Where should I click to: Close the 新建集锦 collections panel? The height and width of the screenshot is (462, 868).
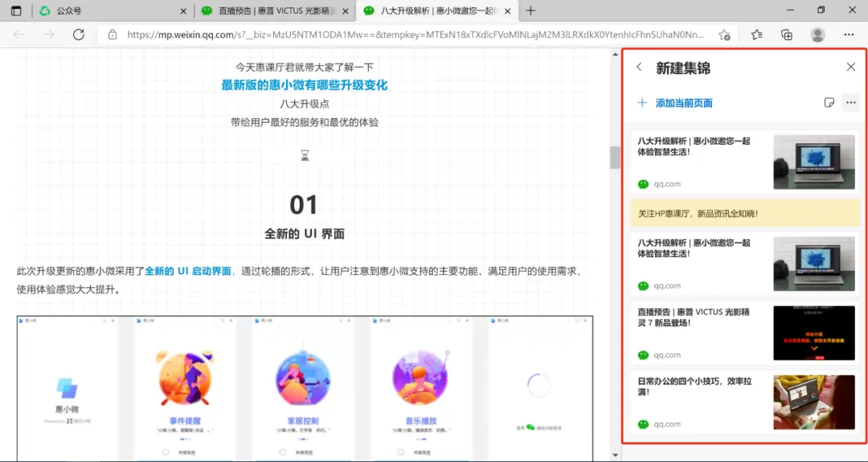851,67
